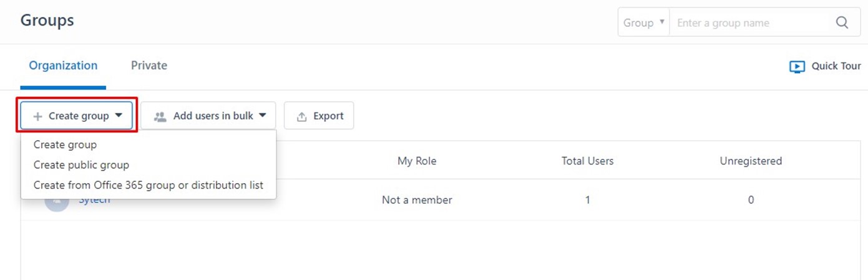Viewport: 868px width, 280px height.
Task: Open the Quick Tour video icon
Action: [x=797, y=66]
